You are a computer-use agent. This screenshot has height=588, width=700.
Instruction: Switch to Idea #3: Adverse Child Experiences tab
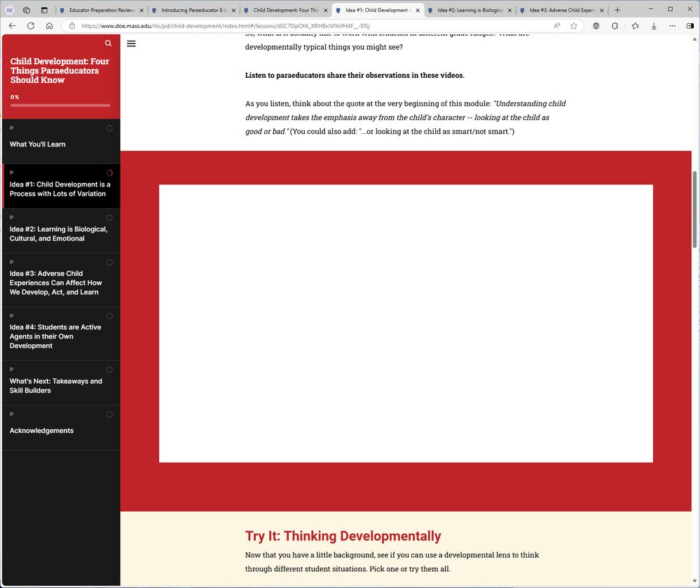click(x=561, y=10)
